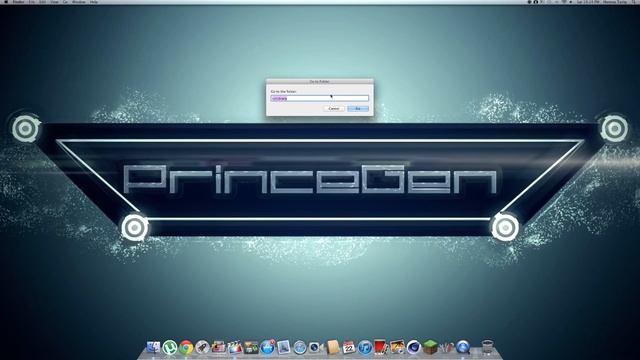The width and height of the screenshot is (640, 360).
Task: Open the Trash in the dock
Action: (x=487, y=347)
